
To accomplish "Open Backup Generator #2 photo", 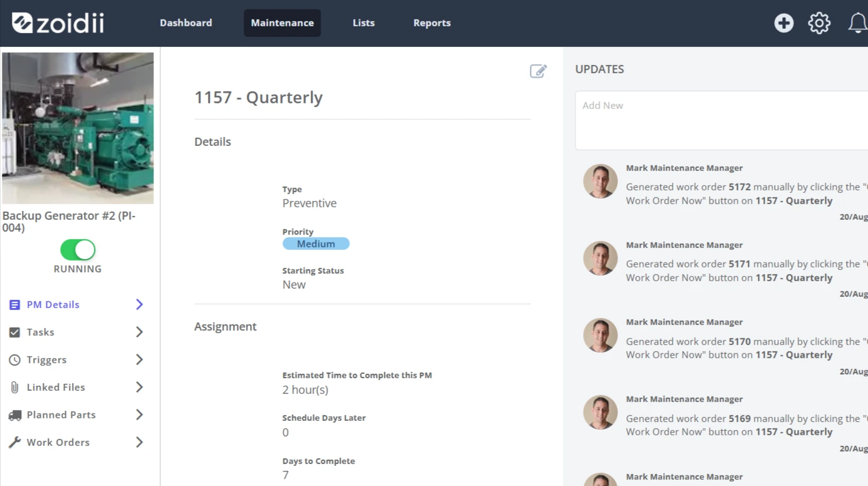I will point(78,128).
